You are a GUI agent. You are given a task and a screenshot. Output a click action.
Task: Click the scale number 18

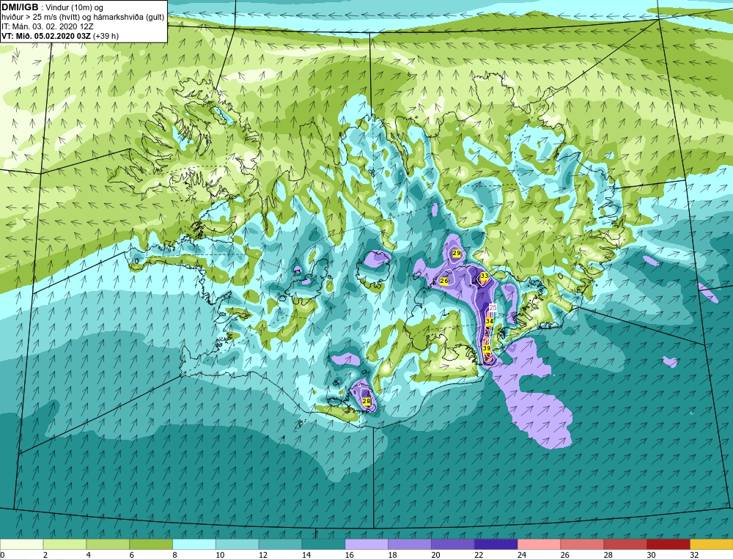[392, 555]
